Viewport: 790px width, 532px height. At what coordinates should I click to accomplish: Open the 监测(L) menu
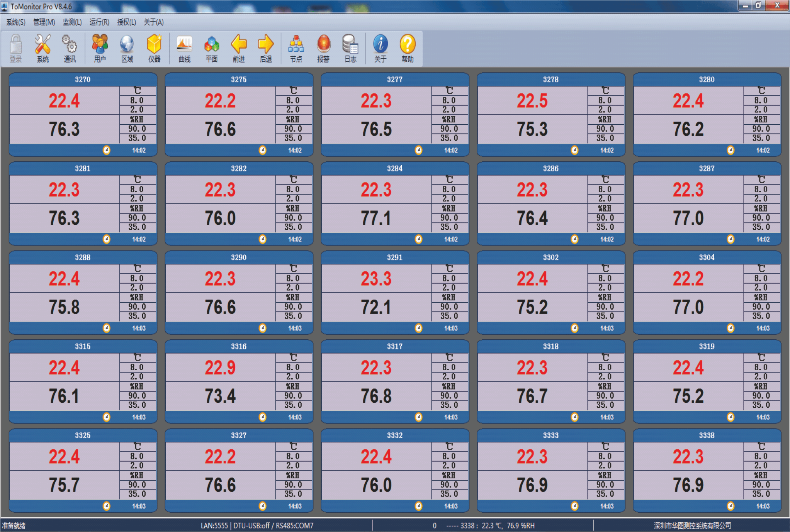72,22
